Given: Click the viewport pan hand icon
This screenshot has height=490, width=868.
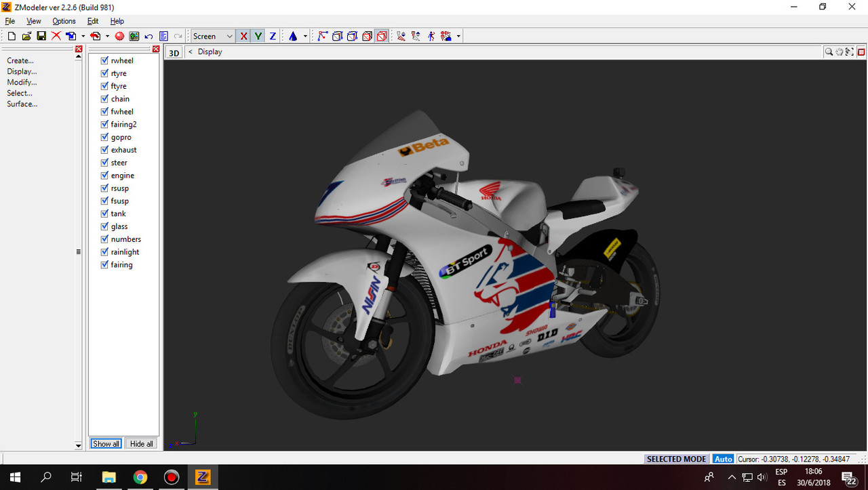Looking at the screenshot, I should coord(839,52).
